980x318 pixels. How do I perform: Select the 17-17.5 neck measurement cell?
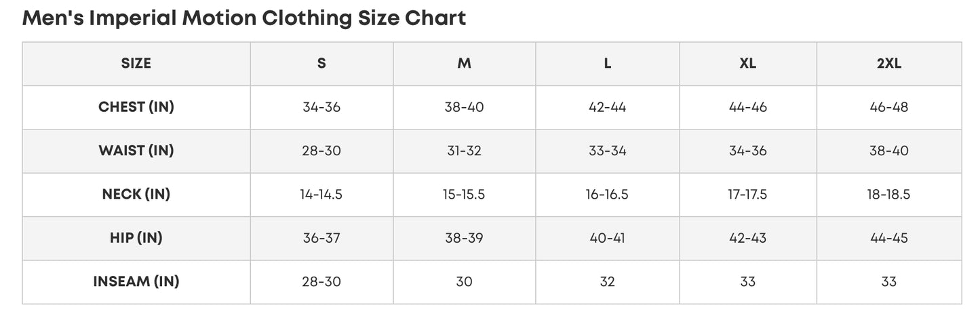[748, 195]
